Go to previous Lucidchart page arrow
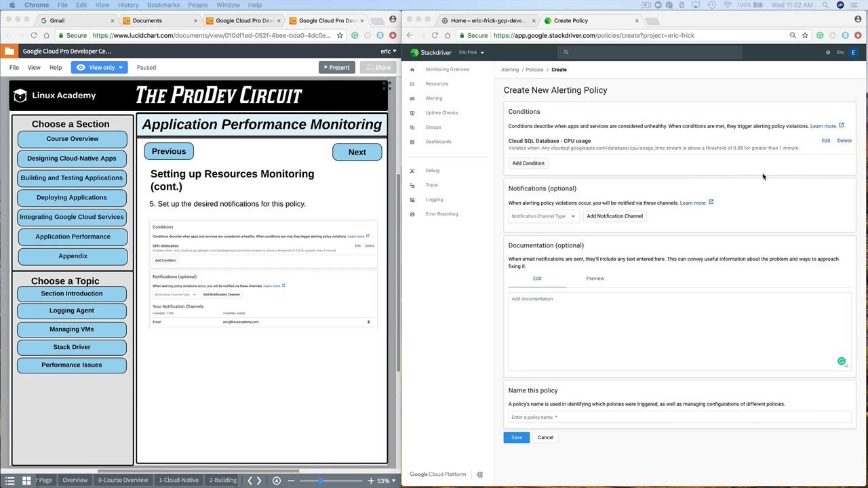 (250, 481)
